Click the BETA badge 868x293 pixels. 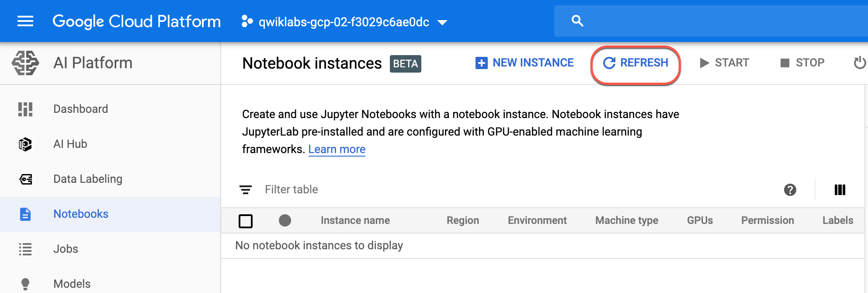pyautogui.click(x=405, y=64)
